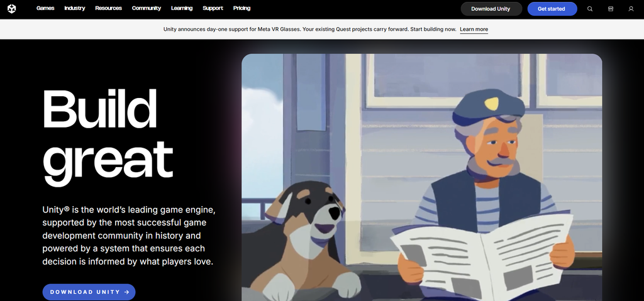
Task: Click the Get started button
Action: [552, 9]
